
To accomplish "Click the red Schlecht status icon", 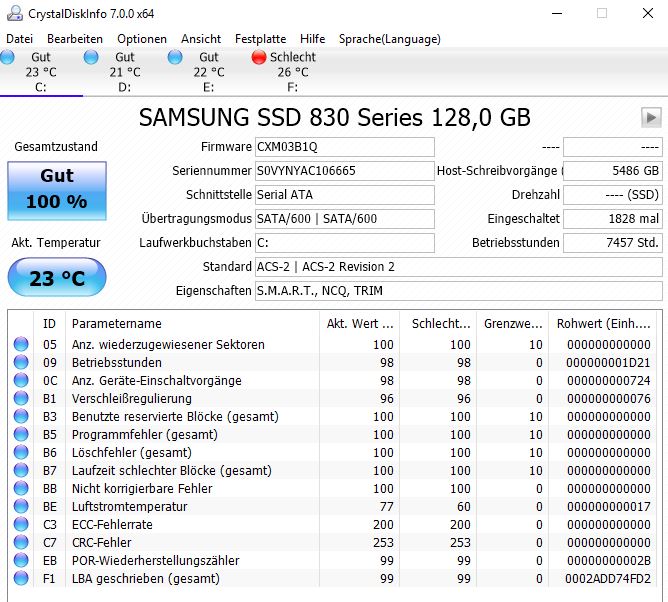I will coord(259,57).
